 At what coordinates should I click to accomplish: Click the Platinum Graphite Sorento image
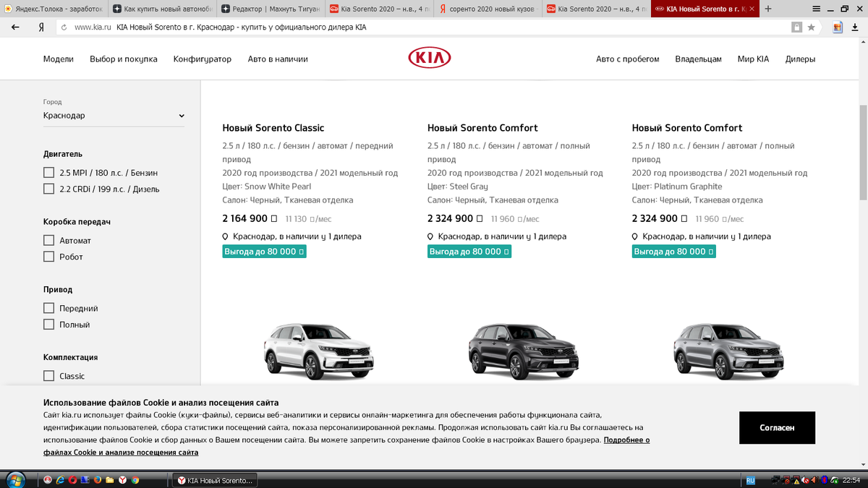[x=728, y=351]
